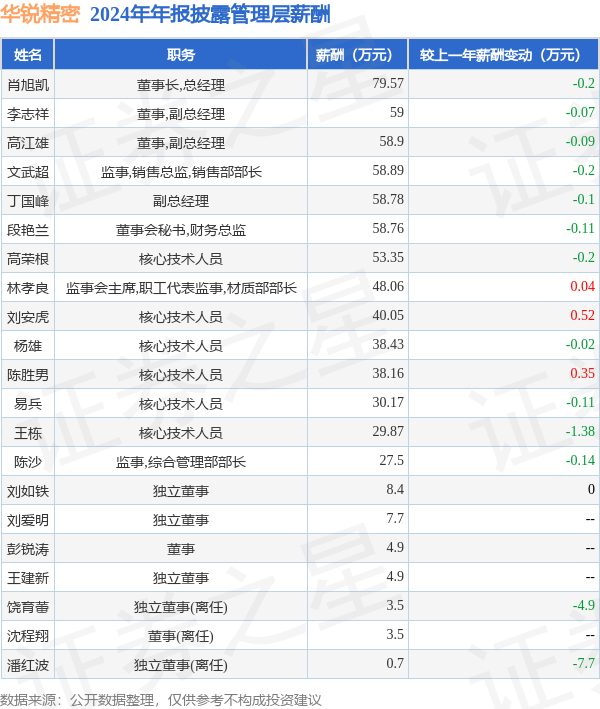600x709 pixels.
Task: Click the 董事(离任) cell
Action: 180,635
